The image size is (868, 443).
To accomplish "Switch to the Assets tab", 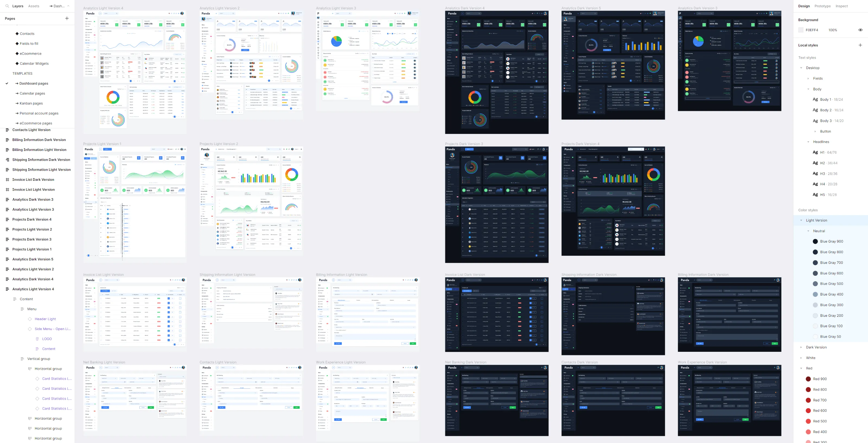I will pyautogui.click(x=33, y=6).
